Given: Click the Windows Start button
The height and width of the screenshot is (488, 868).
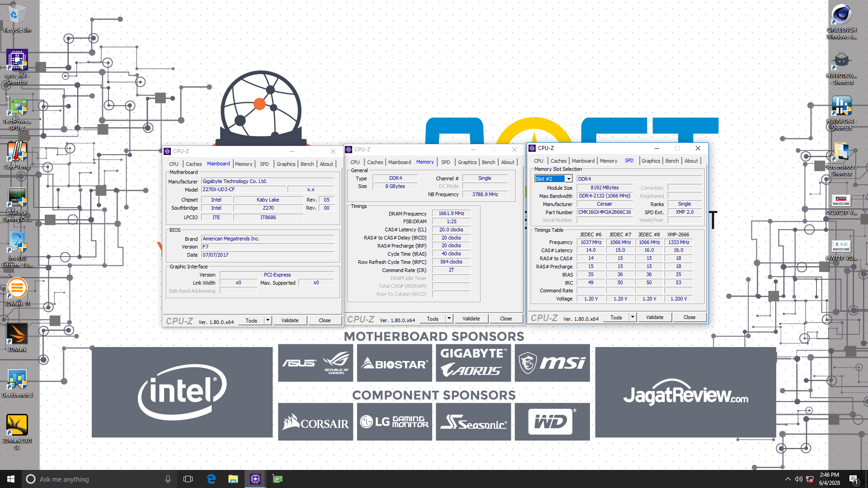Looking at the screenshot, I should point(11,479).
